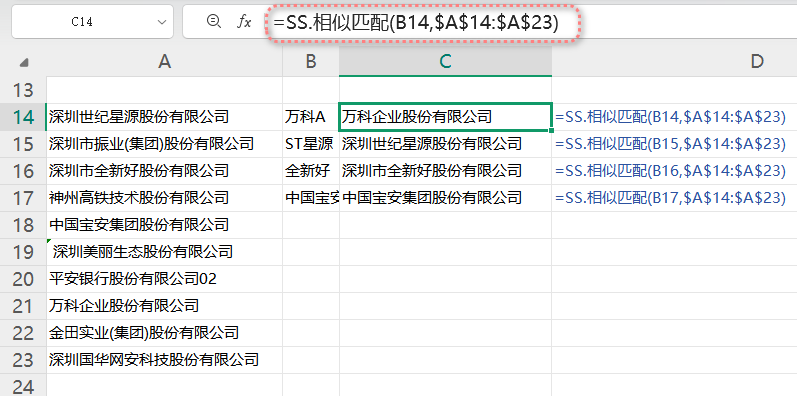This screenshot has height=396, width=797.
Task: Expand the Name Box dropdown arrow
Action: [162, 22]
